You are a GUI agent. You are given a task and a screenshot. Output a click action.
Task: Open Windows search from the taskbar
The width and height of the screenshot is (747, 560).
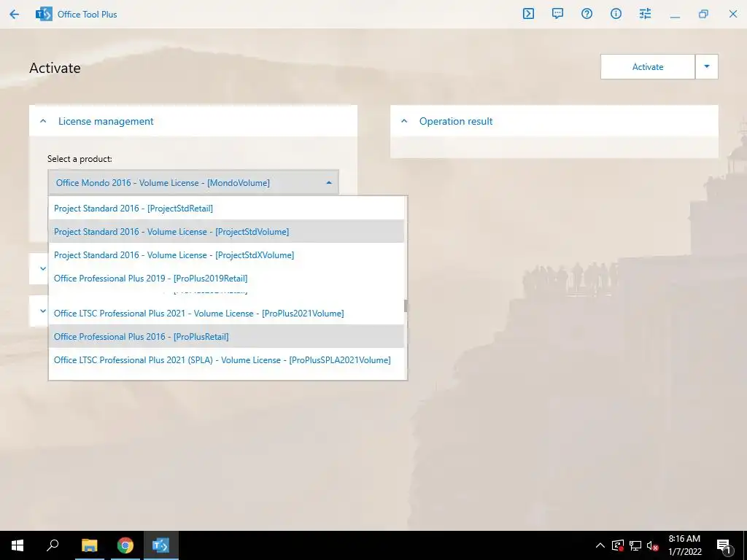coord(53,545)
